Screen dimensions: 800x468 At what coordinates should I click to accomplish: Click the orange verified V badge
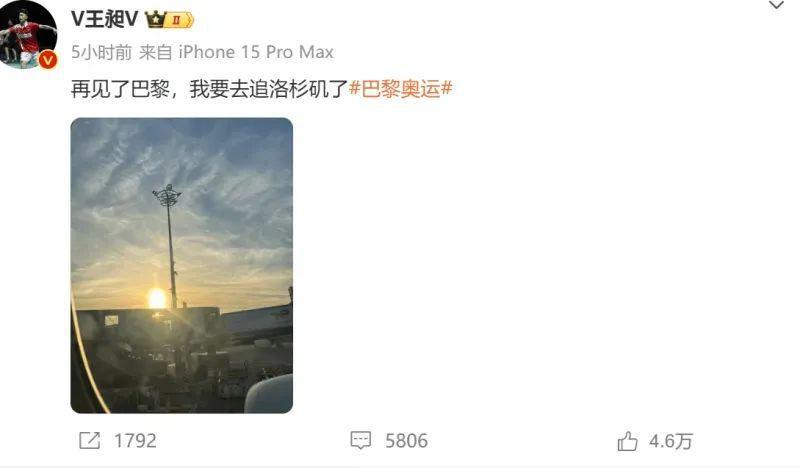[x=48, y=60]
